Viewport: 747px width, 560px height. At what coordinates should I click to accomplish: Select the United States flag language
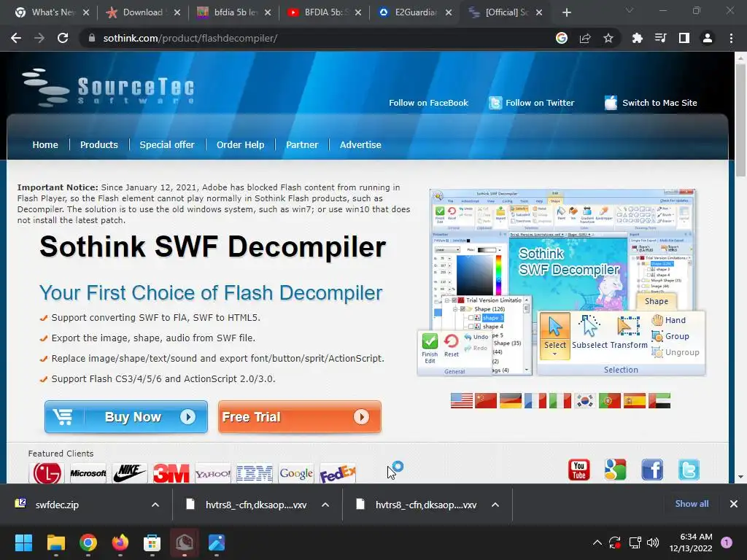pos(462,401)
